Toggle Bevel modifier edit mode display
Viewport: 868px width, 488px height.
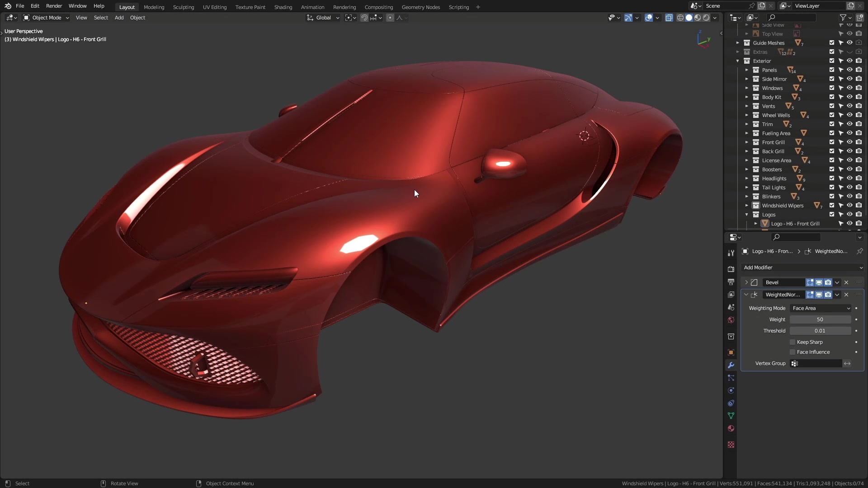[810, 282]
